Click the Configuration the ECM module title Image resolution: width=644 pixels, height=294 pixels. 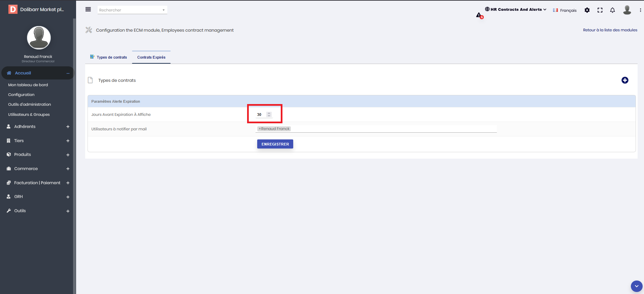[165, 30]
